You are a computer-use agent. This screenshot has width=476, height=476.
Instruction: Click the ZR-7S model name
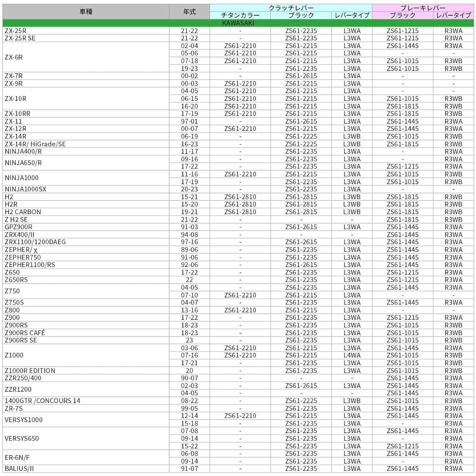point(13,408)
